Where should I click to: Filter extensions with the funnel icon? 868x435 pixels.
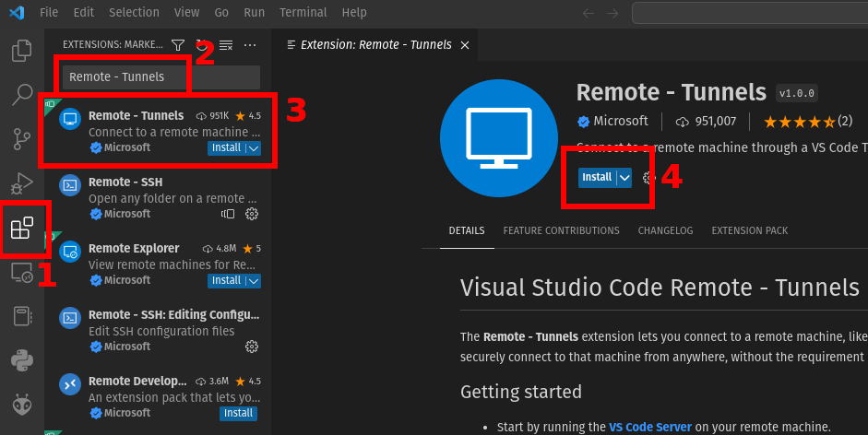[x=178, y=45]
